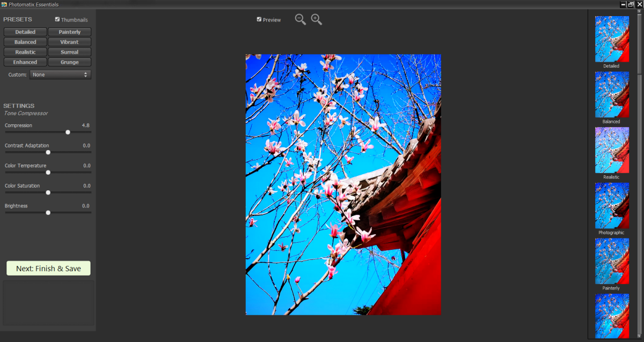Screen dimensions: 644x342
Task: Click the zoom out magnifier icon
Action: coord(300,19)
